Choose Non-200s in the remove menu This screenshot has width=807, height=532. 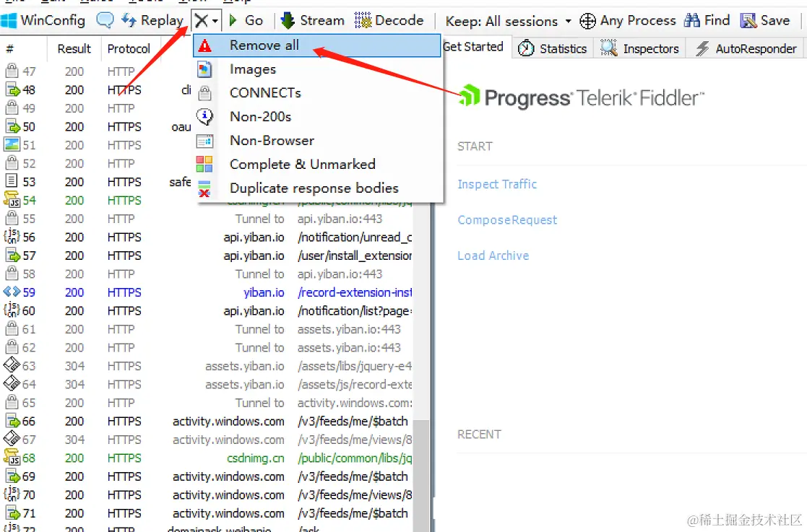coord(317,117)
